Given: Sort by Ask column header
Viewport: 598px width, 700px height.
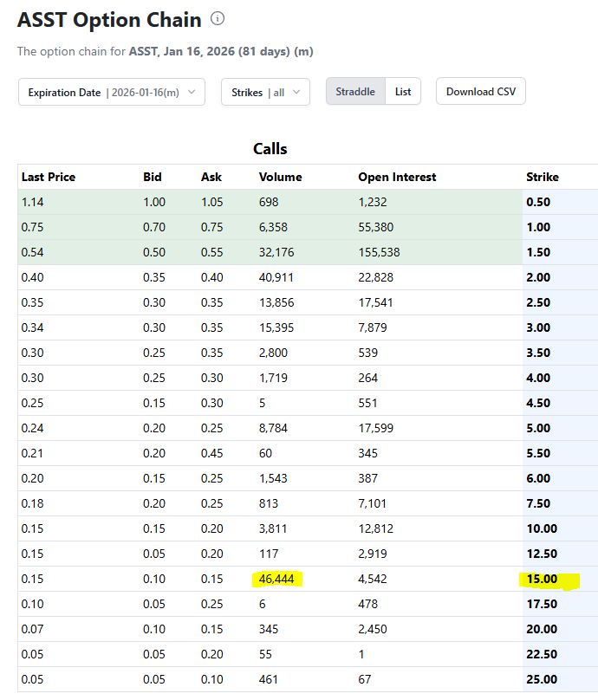Looking at the screenshot, I should click(x=211, y=177).
